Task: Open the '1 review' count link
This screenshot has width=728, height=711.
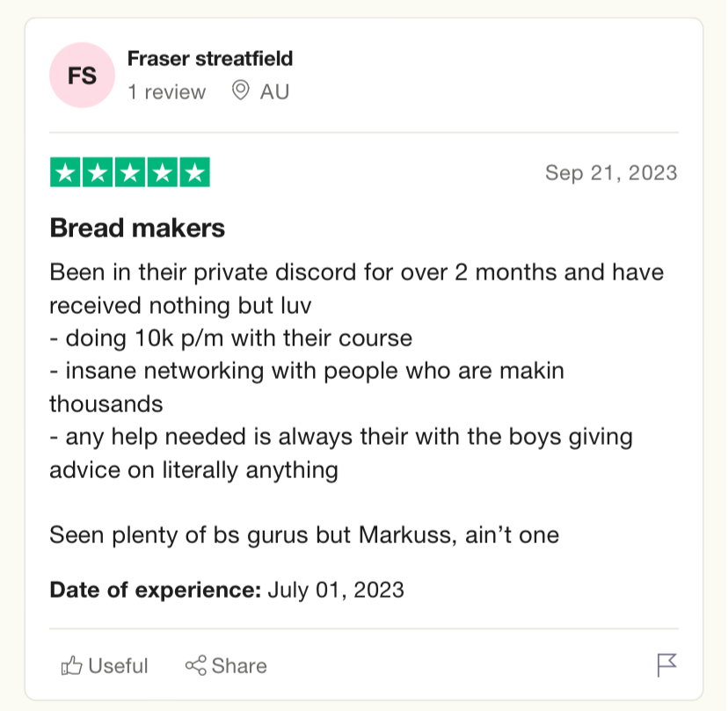Action: [x=167, y=92]
